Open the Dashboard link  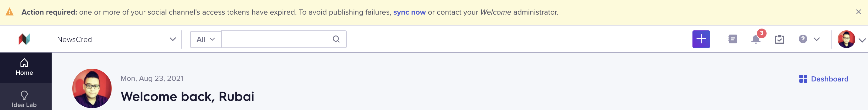[x=824, y=79]
